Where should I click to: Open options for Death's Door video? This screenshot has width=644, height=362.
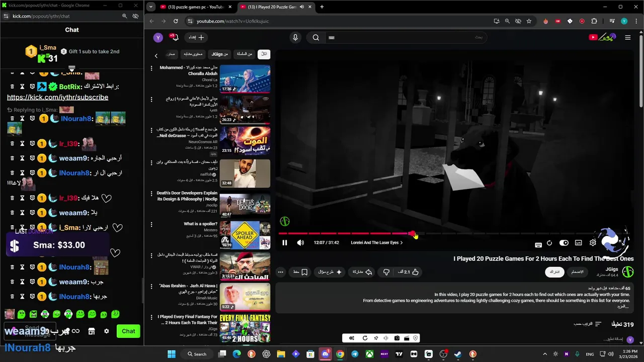pos(151,194)
